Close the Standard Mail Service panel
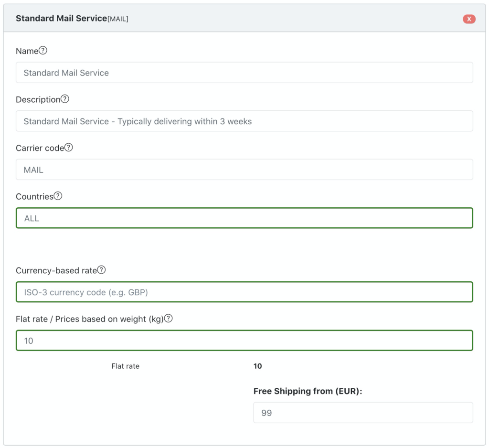 [x=468, y=19]
